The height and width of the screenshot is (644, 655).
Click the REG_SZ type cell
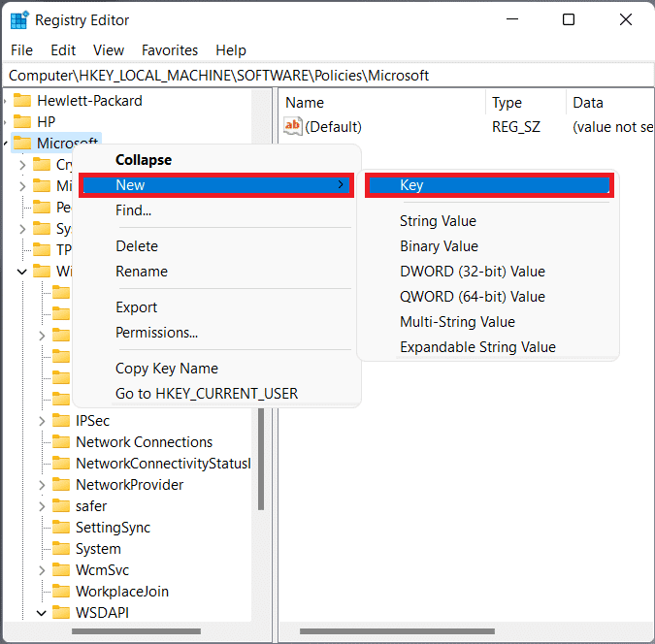point(516,126)
